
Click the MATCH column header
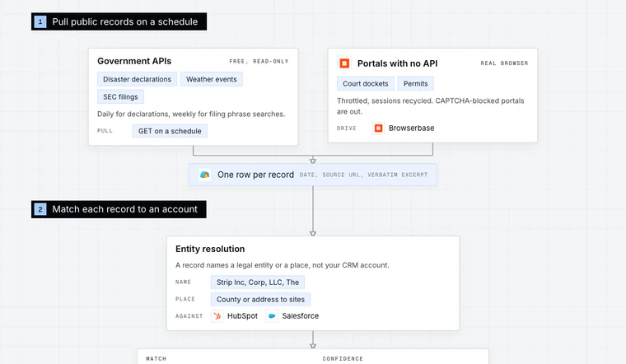[x=156, y=359]
